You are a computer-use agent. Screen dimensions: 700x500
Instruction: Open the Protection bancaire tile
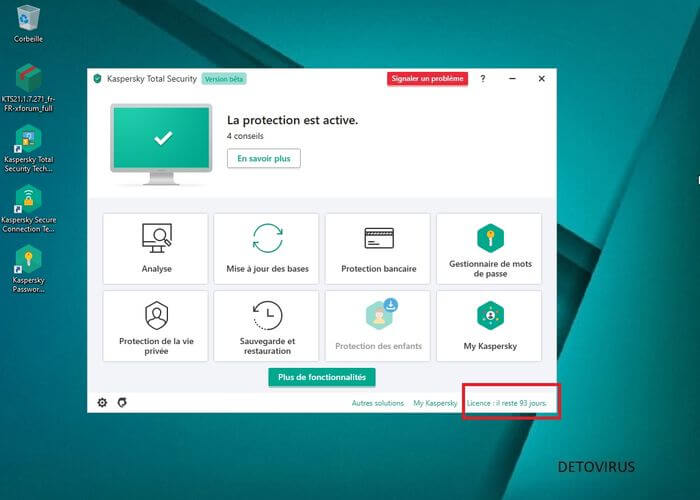[378, 249]
